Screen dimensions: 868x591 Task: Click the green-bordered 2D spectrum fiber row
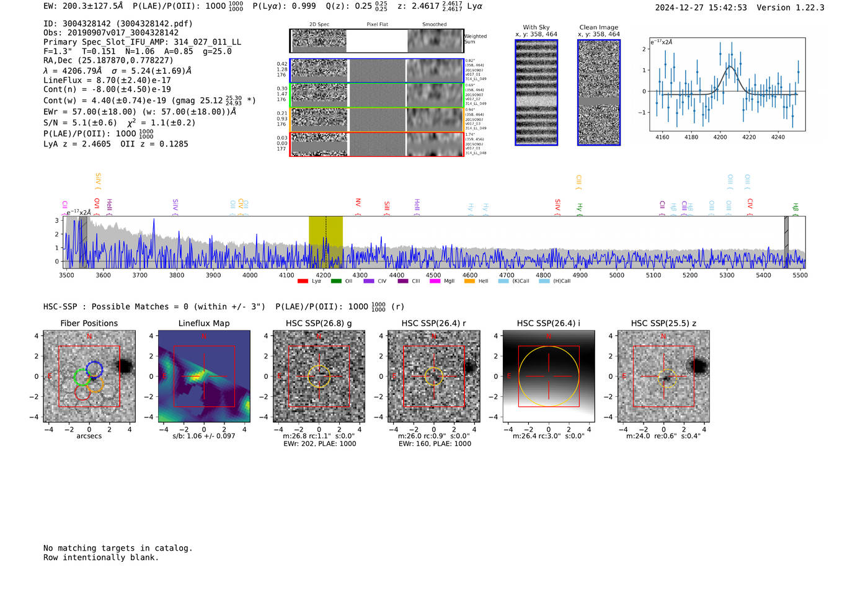376,96
